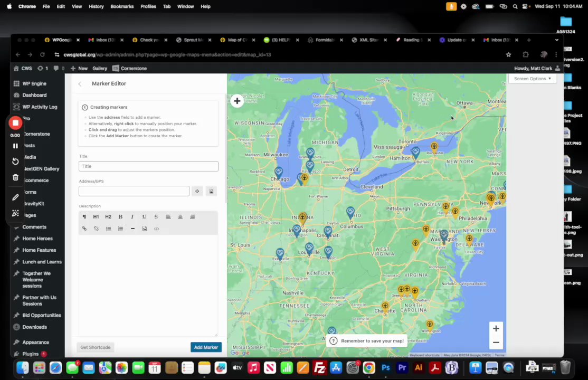Click the image icon button beside Address field
Screen dimensions: 588x380
point(211,191)
